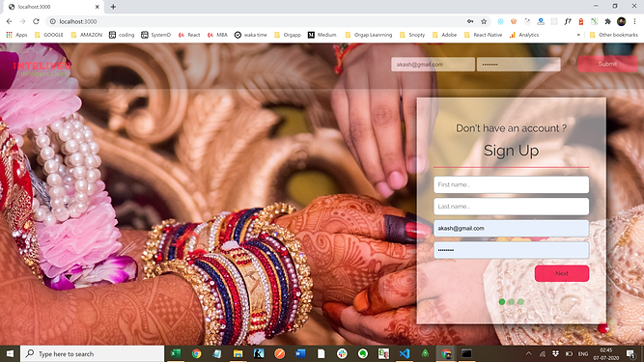This screenshot has height=362, width=644.
Task: Open the GOOGLE bookmarks folder
Action: [x=49, y=35]
